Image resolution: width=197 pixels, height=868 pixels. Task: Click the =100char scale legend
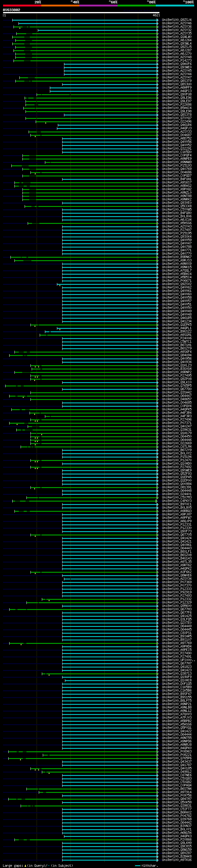pyautogui.click(x=147, y=865)
